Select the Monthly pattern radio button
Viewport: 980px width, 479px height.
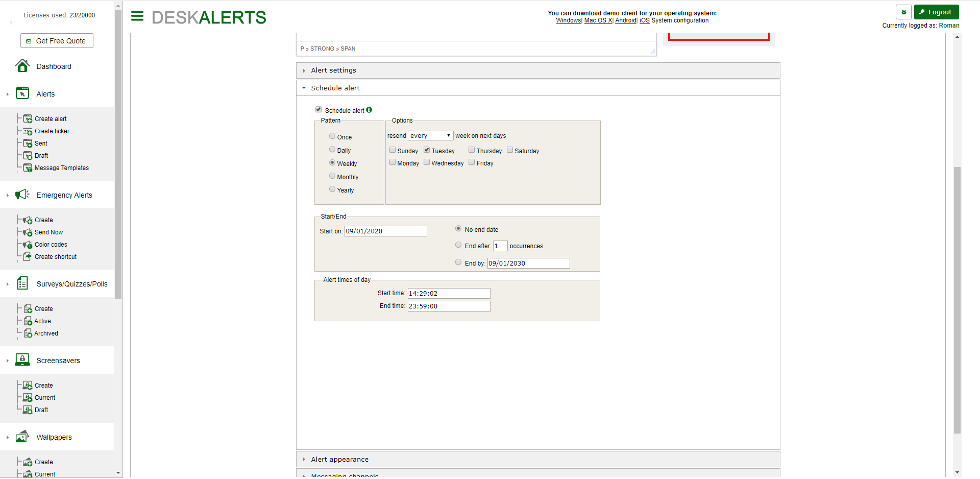[332, 176]
